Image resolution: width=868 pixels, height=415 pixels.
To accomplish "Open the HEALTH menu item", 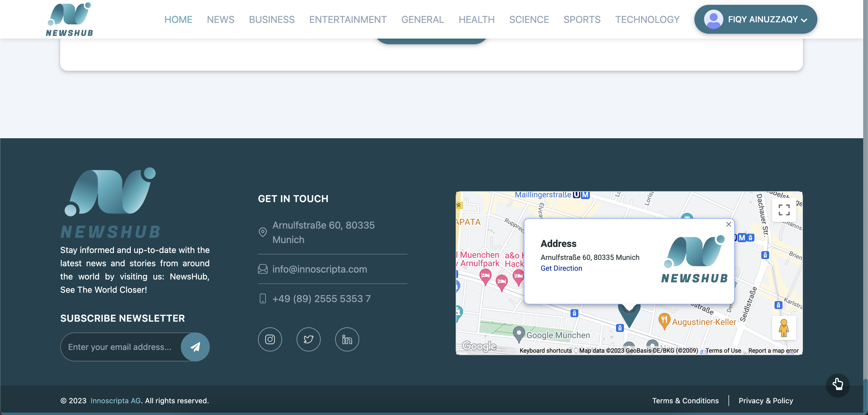I will point(476,20).
